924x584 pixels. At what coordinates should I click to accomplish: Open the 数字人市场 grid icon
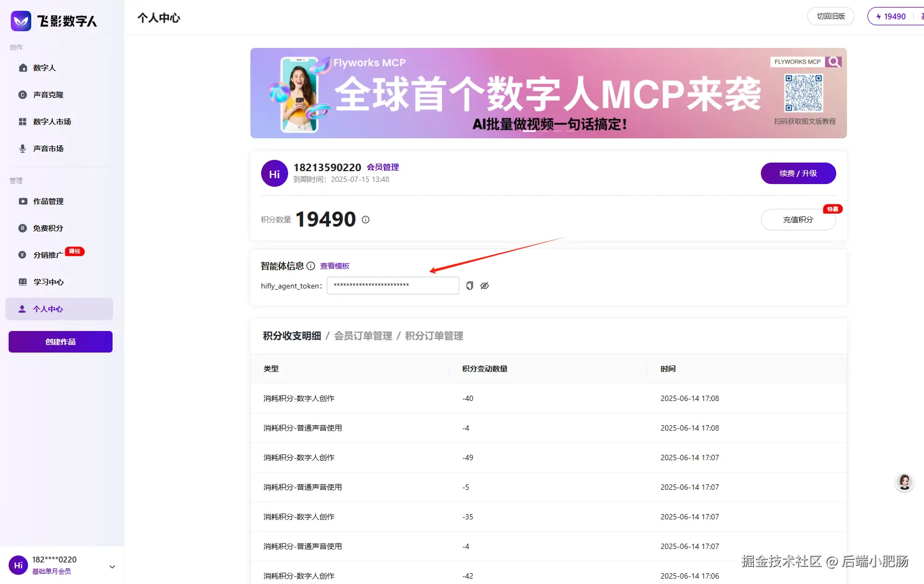[23, 122]
